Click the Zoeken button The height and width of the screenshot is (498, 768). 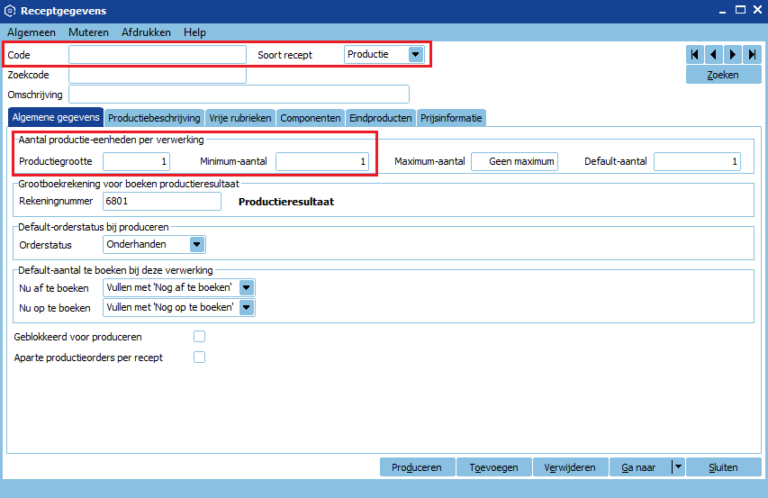point(723,75)
